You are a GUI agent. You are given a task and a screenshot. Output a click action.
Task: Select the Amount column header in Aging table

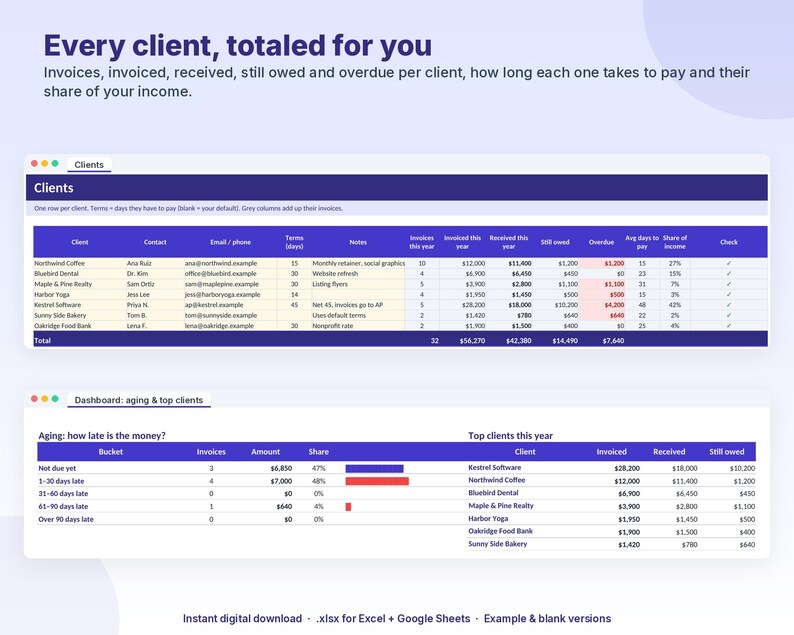pos(265,452)
